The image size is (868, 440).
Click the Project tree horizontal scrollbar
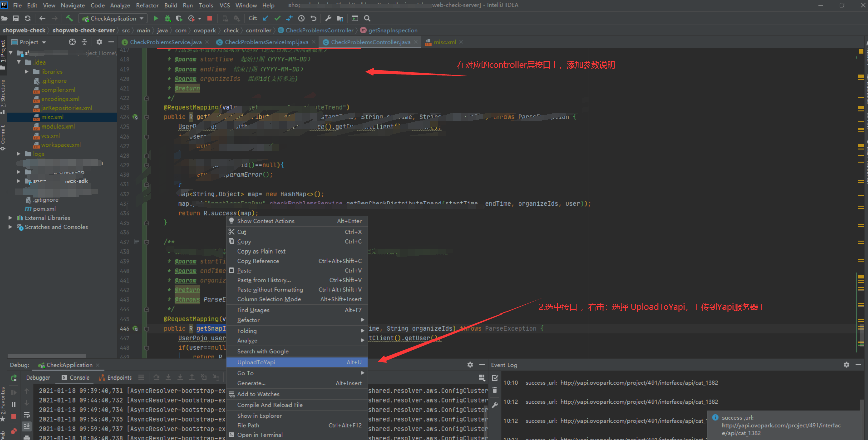click(47, 356)
